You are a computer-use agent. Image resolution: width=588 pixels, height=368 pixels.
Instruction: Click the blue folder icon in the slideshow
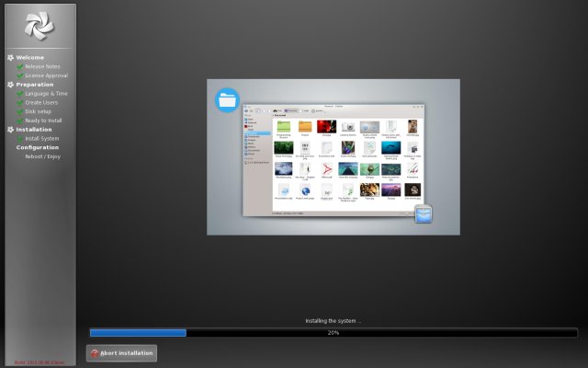[227, 99]
